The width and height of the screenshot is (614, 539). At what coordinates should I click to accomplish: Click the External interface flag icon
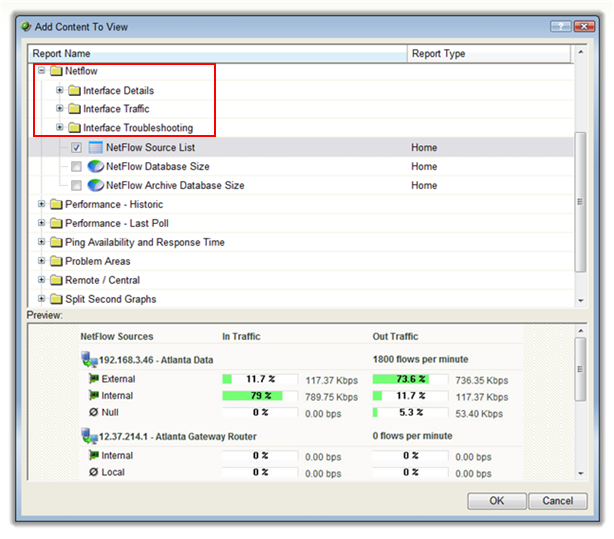pos(92,379)
